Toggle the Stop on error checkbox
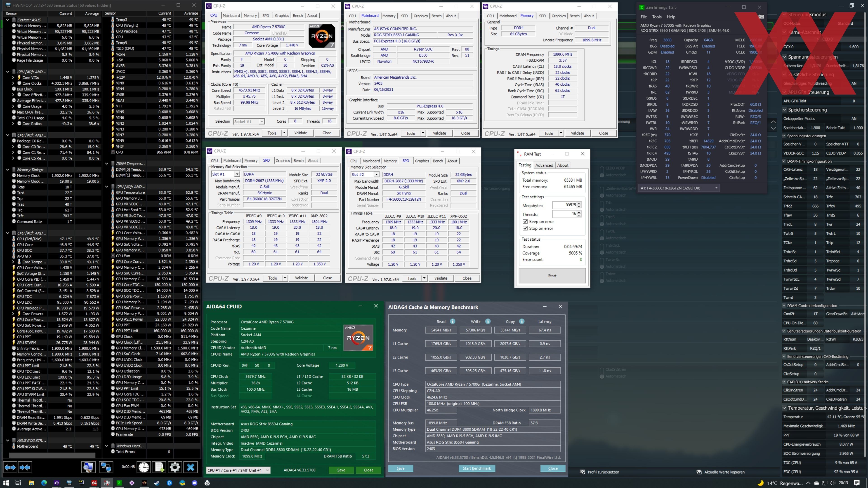The width and height of the screenshot is (868, 488). tap(525, 228)
